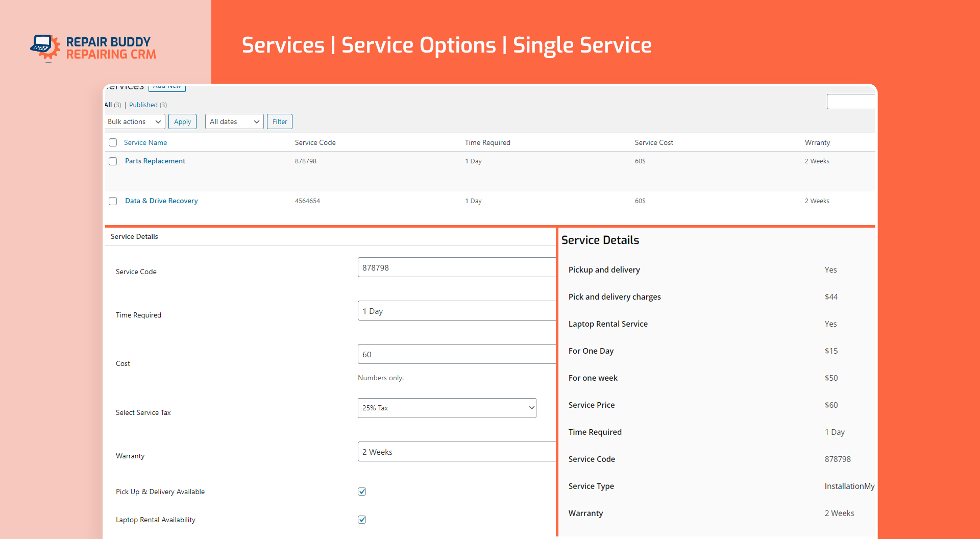
Task: Click the Laptop Rental Service label
Action: pos(608,324)
